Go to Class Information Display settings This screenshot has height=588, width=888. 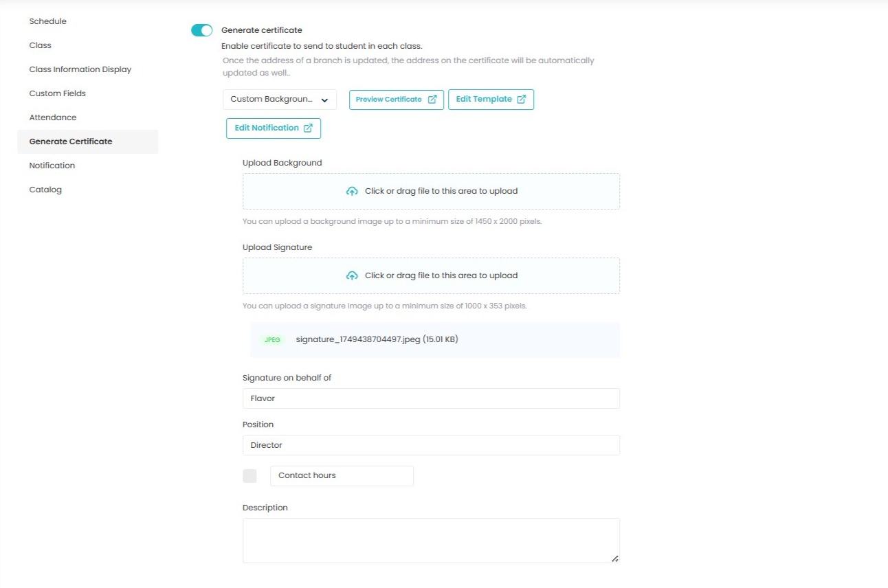coord(80,69)
